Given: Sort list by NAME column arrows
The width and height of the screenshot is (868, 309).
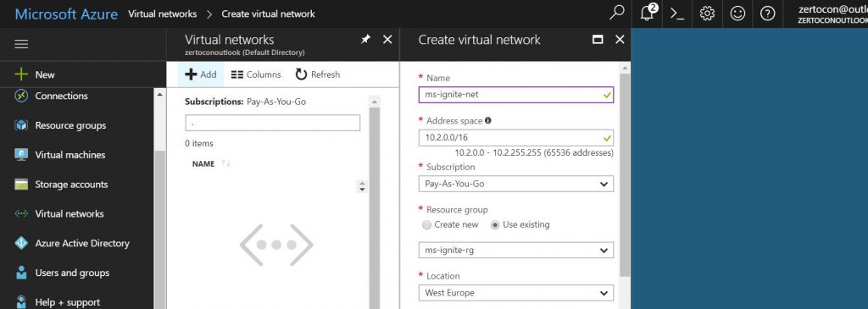Looking at the screenshot, I should [225, 163].
